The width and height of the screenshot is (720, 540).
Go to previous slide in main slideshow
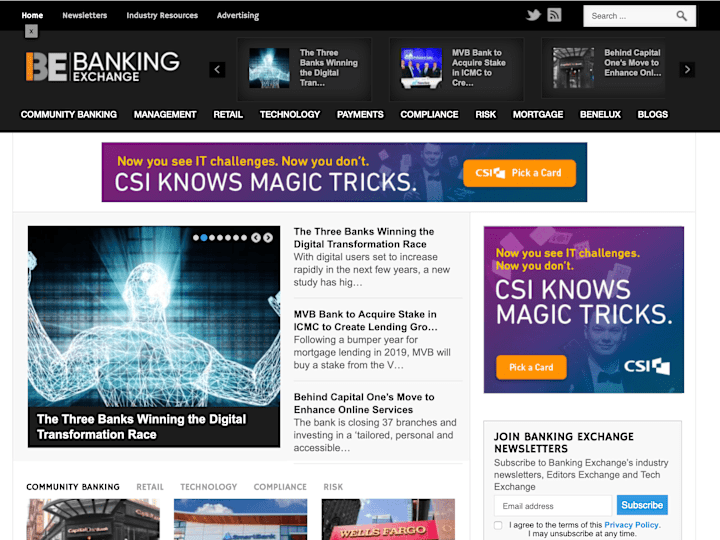pos(256,237)
